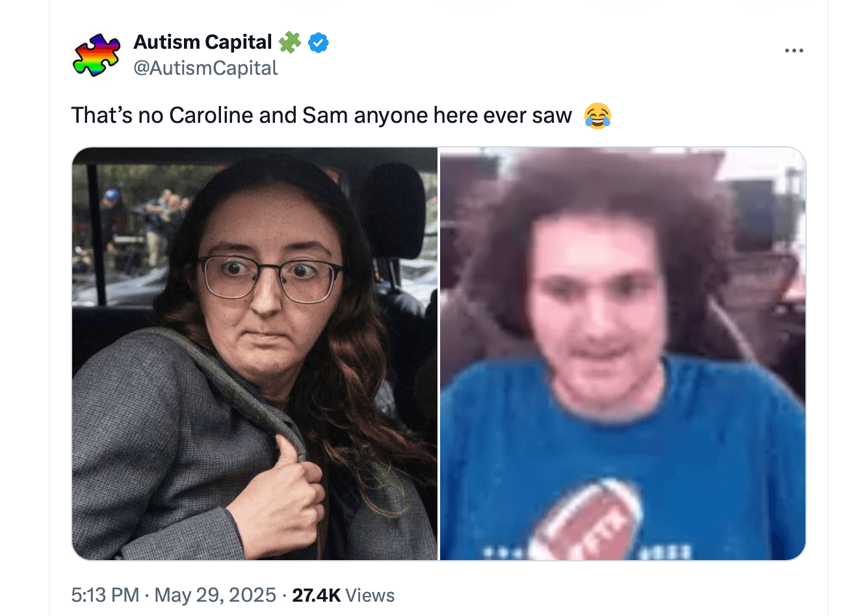This screenshot has height=616, width=849.
Task: Click the May 29, 2025 date
Action: (215, 595)
